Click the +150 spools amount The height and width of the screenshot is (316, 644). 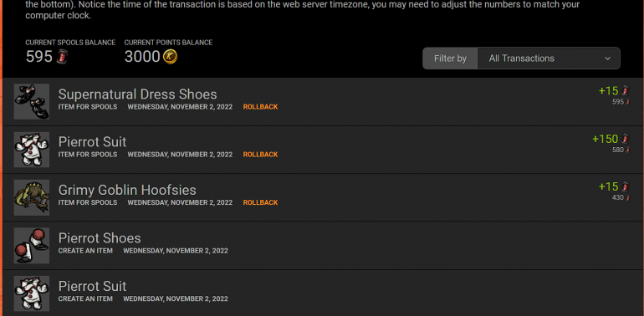[x=606, y=139]
